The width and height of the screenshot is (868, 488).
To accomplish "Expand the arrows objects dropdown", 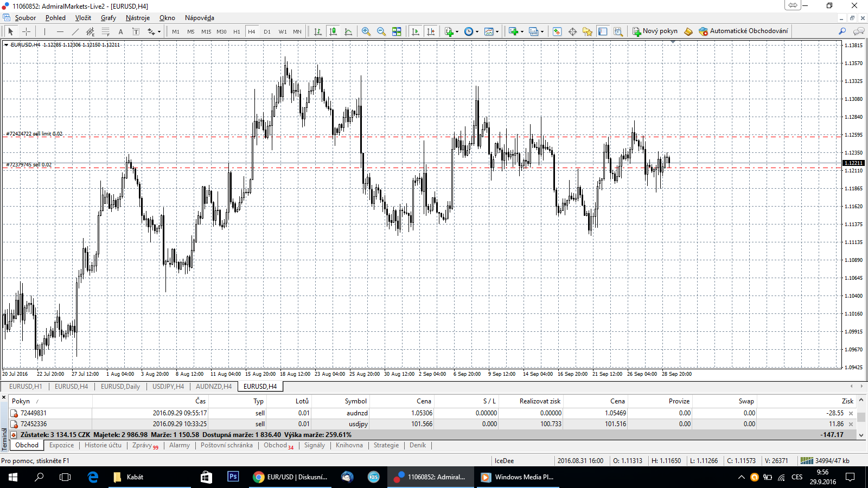I will [159, 32].
